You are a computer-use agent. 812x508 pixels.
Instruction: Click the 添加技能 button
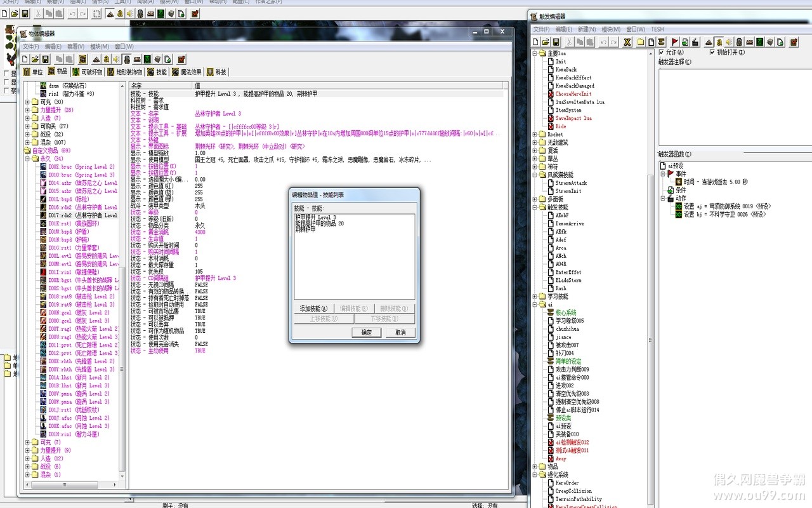(x=313, y=309)
